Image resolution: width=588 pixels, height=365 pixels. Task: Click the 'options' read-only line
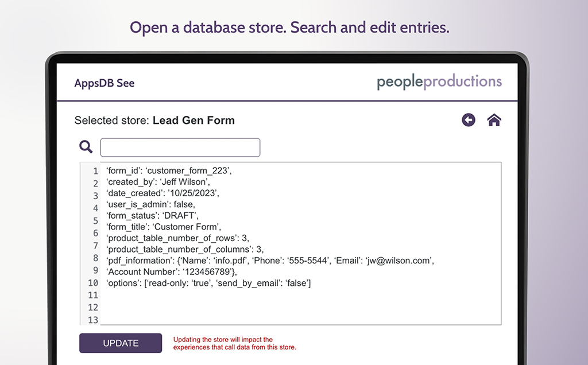pyautogui.click(x=208, y=283)
